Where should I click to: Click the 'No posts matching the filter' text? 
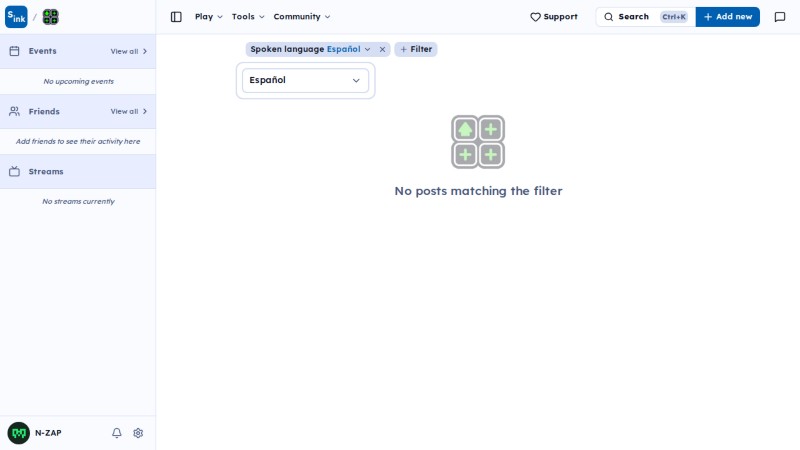(479, 191)
